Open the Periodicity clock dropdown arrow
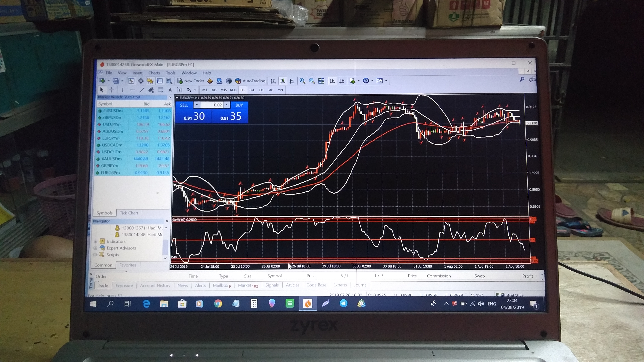 tap(372, 81)
